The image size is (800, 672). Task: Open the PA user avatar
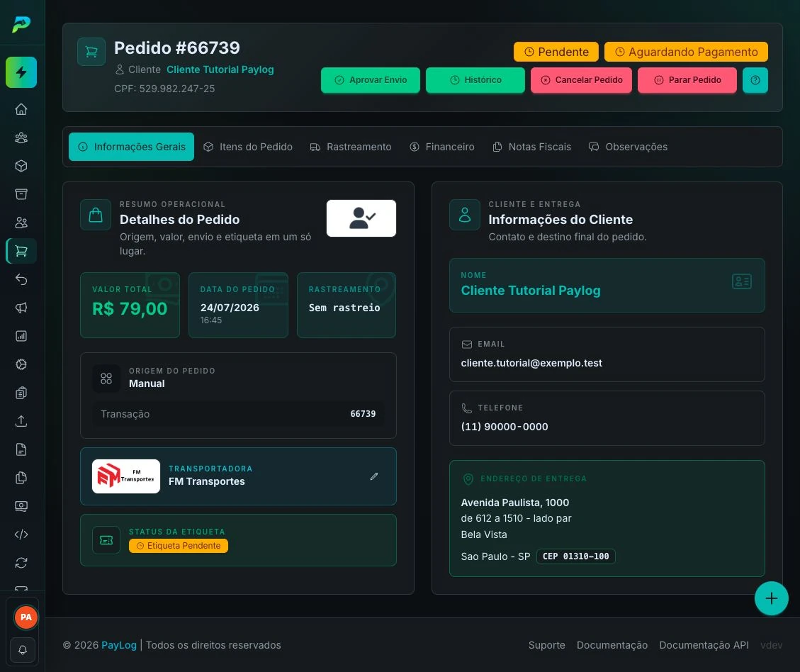[26, 617]
